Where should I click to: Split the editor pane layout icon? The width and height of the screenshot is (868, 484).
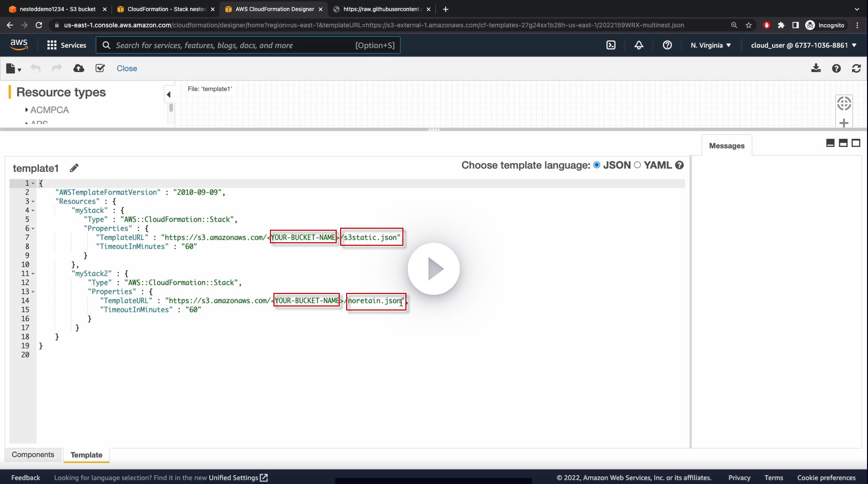point(843,143)
